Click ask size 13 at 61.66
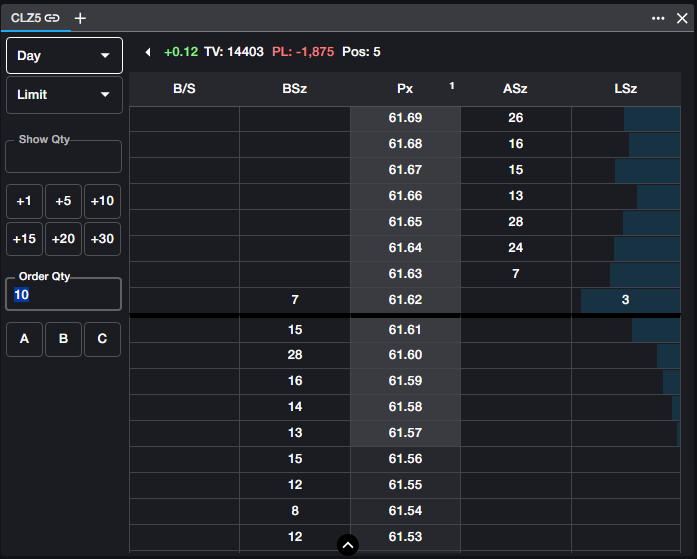 point(516,196)
